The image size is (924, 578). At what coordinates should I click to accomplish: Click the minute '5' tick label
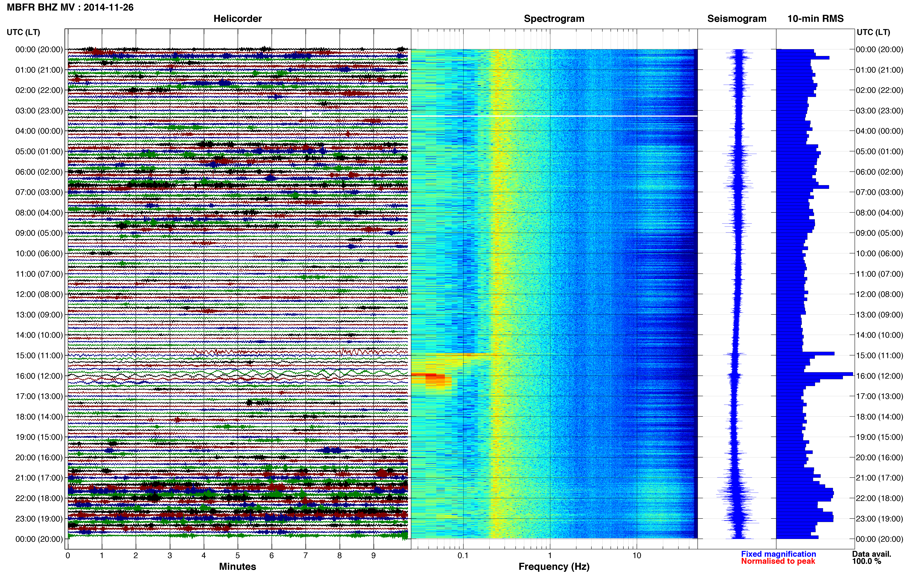(x=238, y=555)
